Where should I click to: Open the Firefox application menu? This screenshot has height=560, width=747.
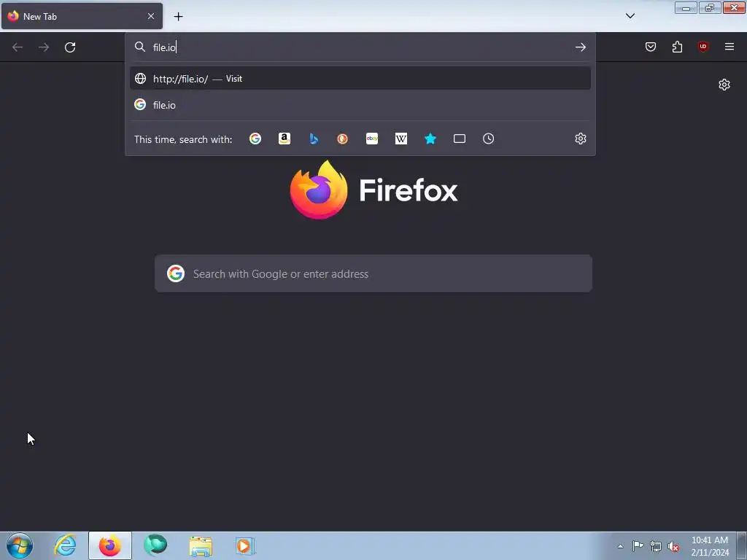click(729, 47)
